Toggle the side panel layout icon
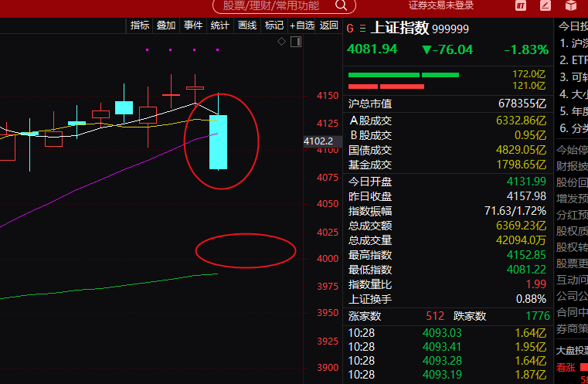The width and height of the screenshot is (588, 384). click(x=296, y=42)
